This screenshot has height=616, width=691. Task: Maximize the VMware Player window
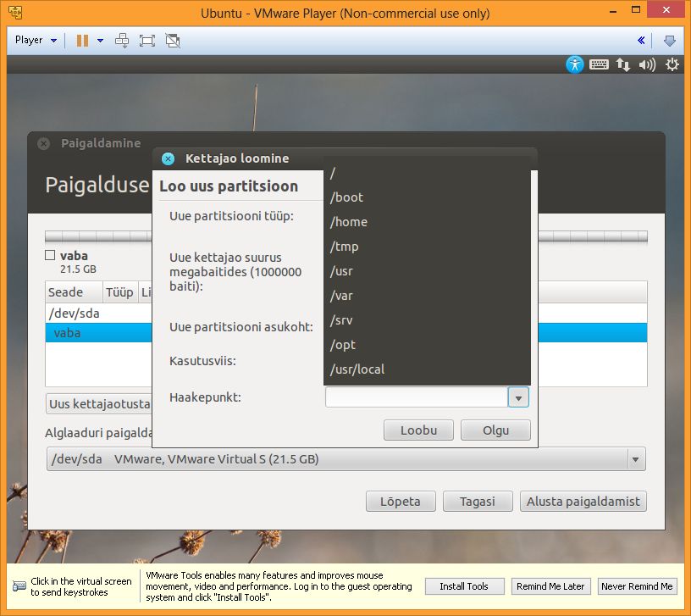[635, 10]
